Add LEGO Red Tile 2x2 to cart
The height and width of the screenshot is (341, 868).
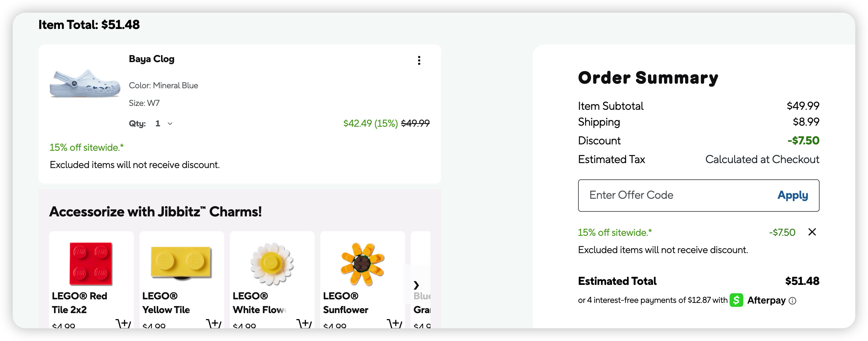tap(123, 323)
